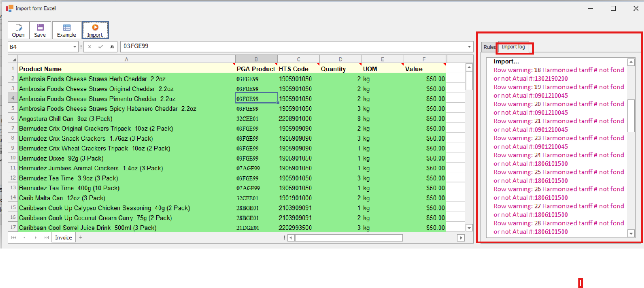Click Row warning 18 log entry

pos(558,74)
